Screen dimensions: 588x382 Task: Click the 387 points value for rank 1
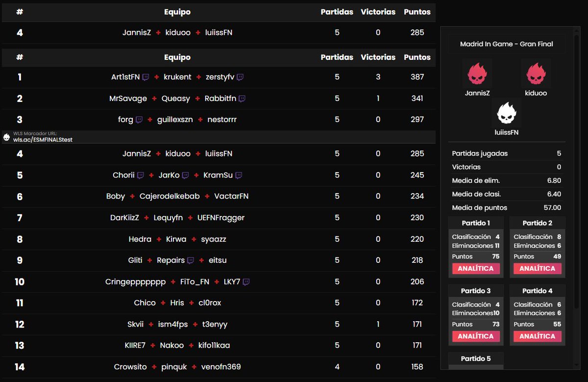[417, 77]
